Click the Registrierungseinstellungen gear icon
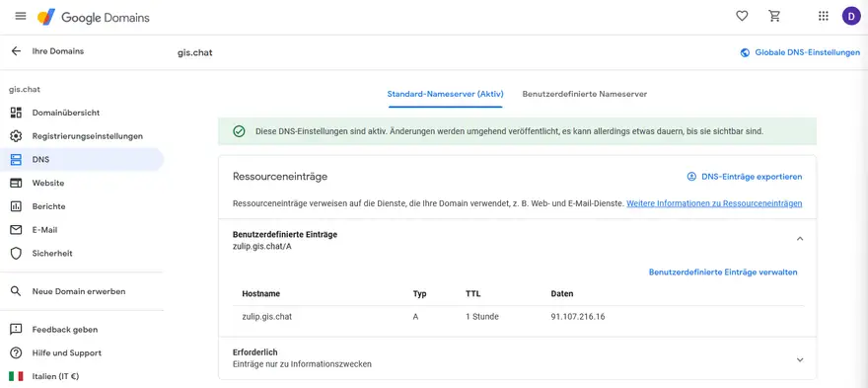The image size is (868, 388). click(x=16, y=136)
